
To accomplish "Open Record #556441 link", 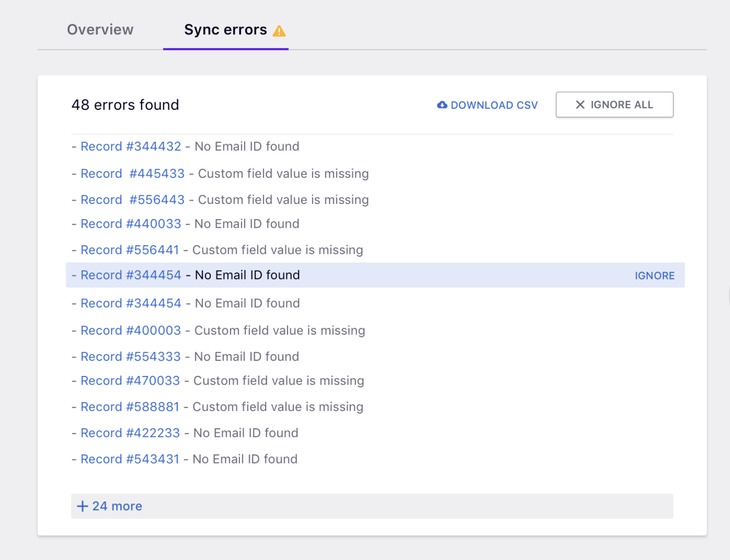I will tap(130, 250).
